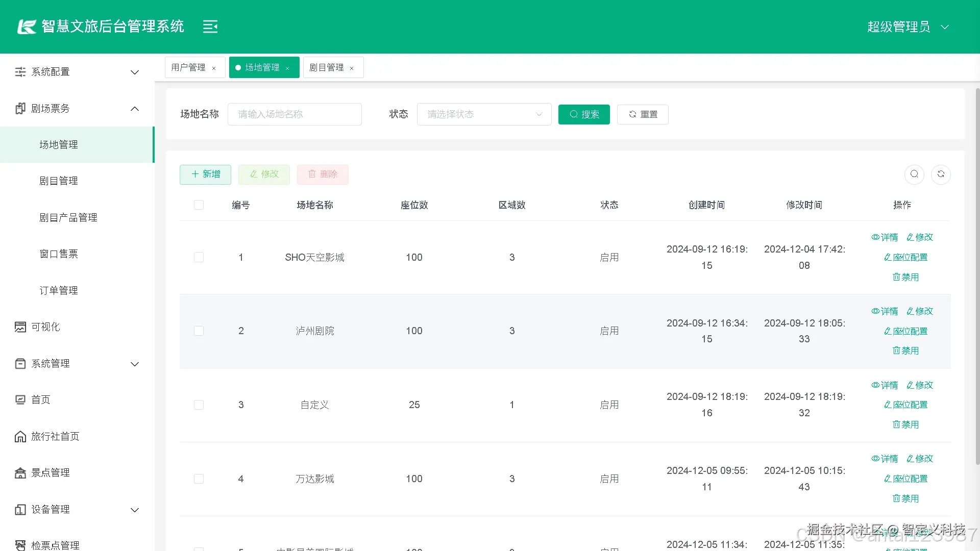980x551 pixels.
Task: Click the sidebar collapse hamburger icon
Action: click(x=210, y=27)
